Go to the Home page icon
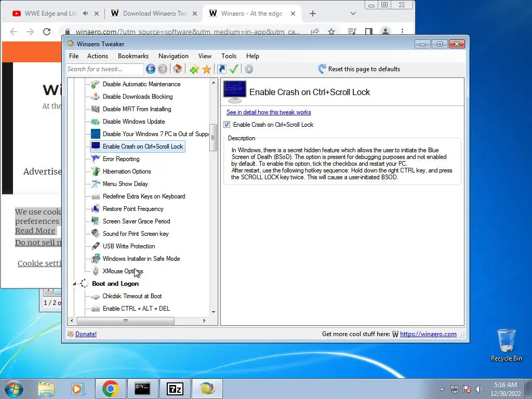 coord(177,69)
